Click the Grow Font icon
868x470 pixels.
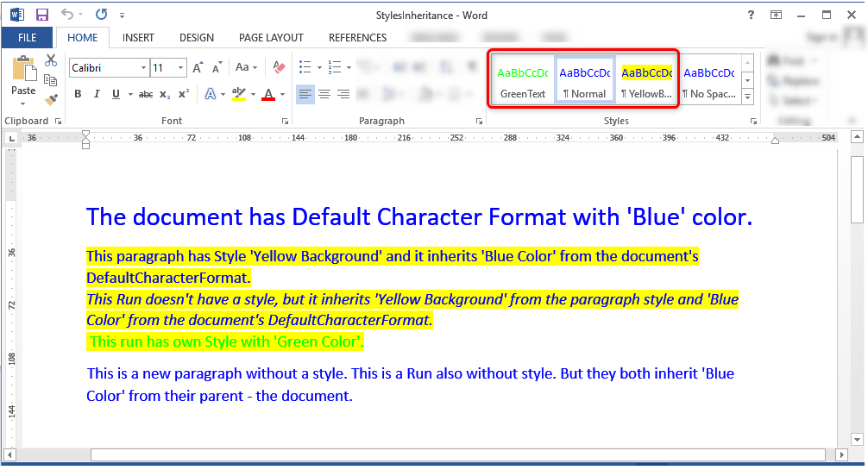coord(198,67)
